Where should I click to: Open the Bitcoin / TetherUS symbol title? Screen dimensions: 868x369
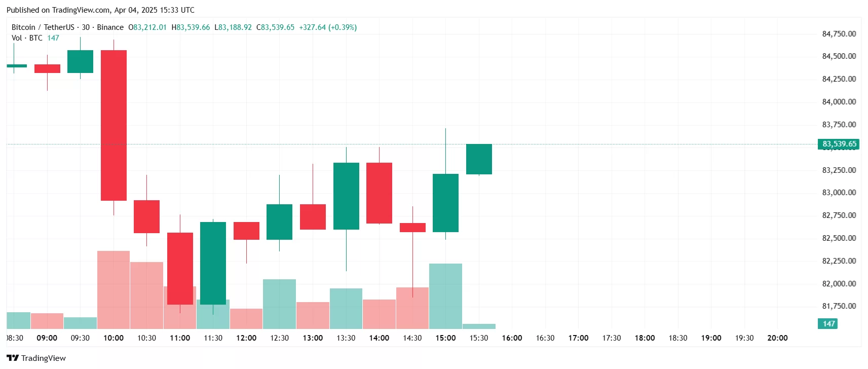[x=43, y=27]
